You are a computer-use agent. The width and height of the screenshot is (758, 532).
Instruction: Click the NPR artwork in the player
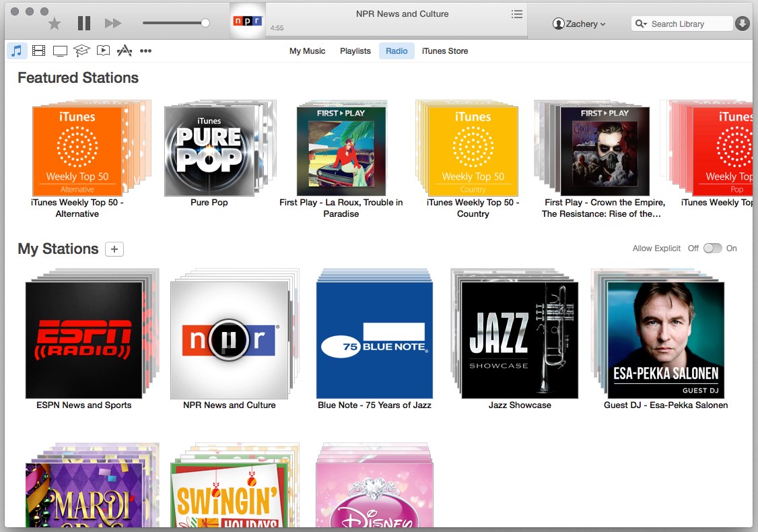coord(248,21)
